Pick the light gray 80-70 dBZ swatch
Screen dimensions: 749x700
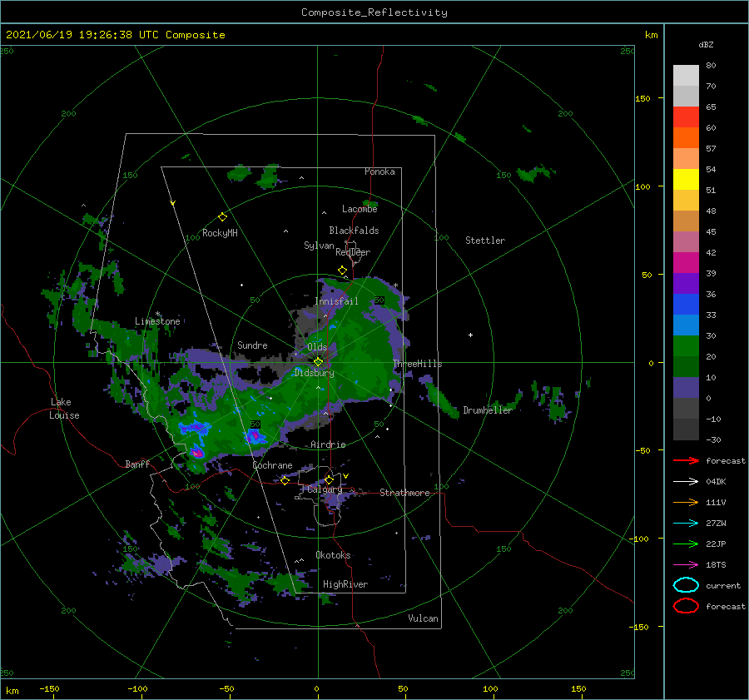coord(686,76)
